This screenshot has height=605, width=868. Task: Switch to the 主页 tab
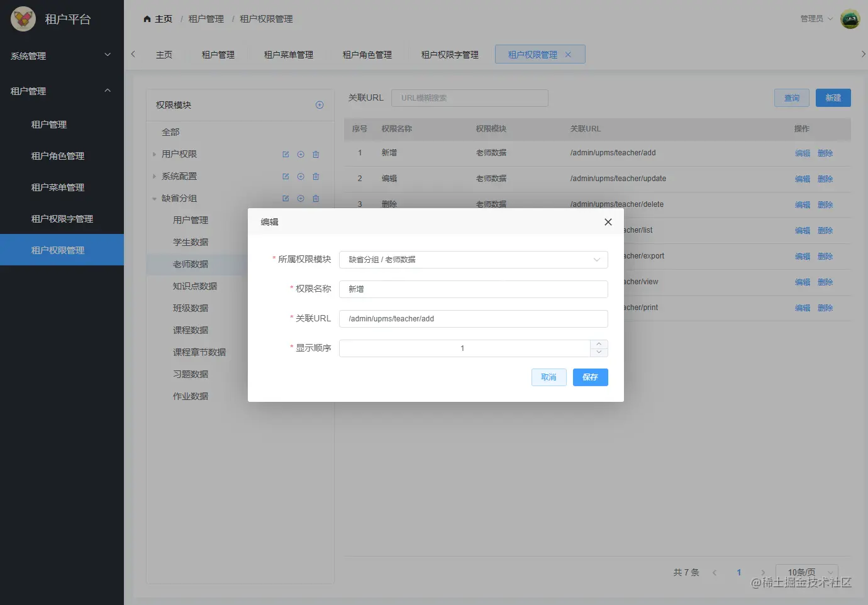point(164,55)
